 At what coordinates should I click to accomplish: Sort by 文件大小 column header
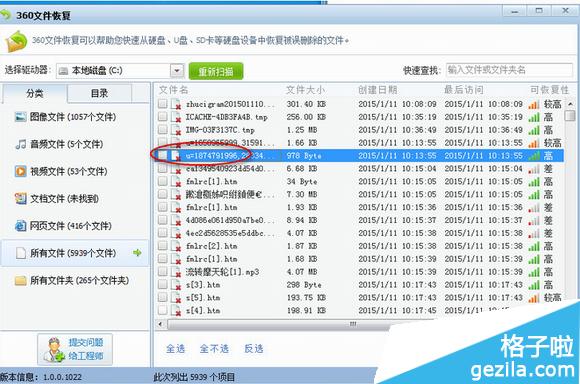coord(305,90)
